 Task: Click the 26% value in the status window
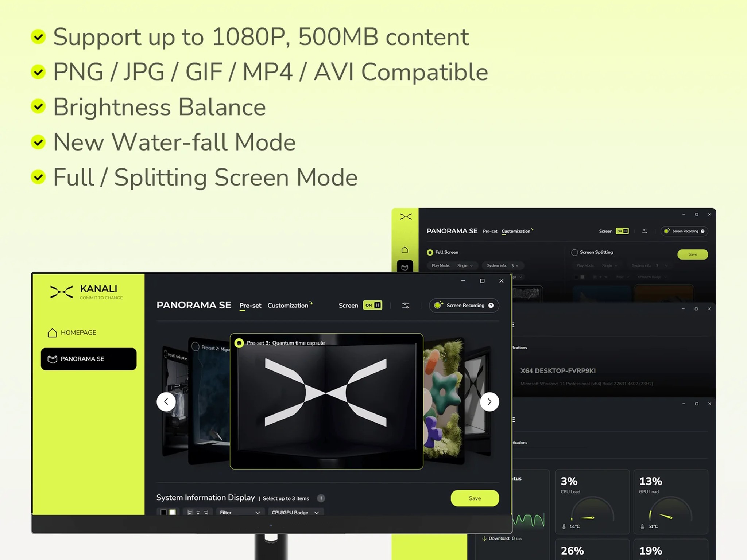coord(572,551)
